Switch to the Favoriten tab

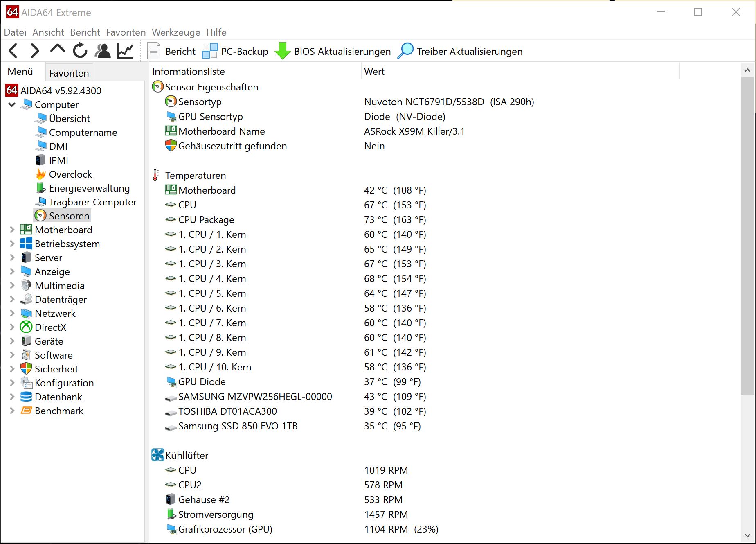(x=69, y=73)
